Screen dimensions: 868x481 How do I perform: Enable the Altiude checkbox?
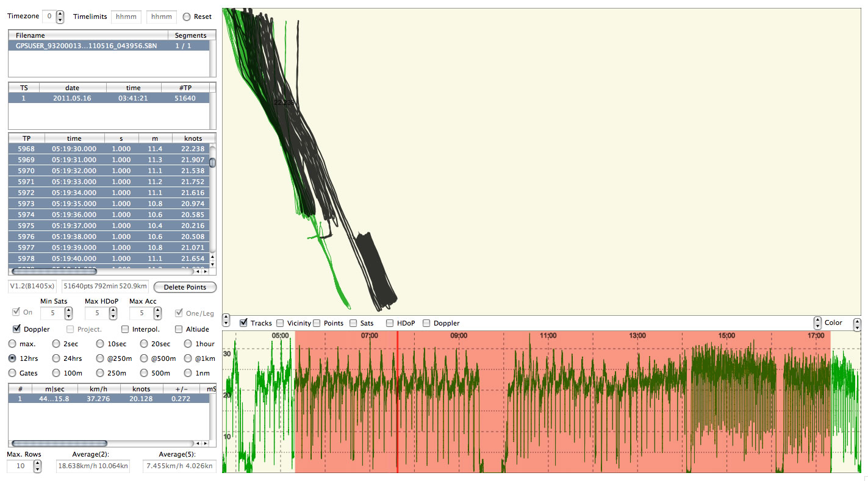pyautogui.click(x=179, y=329)
